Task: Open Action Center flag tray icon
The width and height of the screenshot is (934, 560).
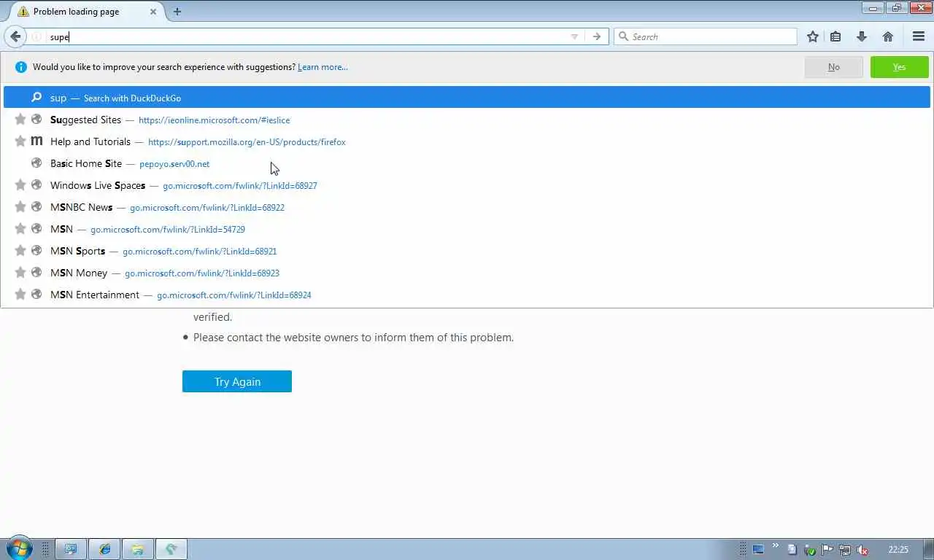Action: tap(827, 550)
